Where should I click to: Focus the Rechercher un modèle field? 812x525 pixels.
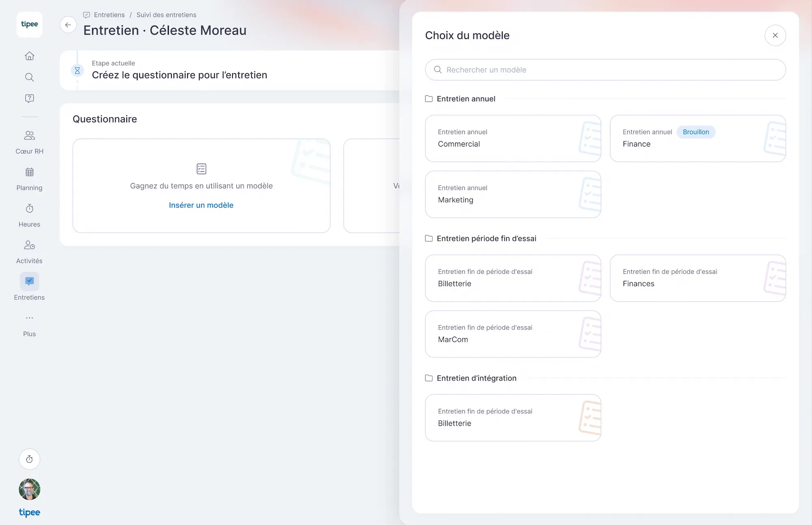pyautogui.click(x=605, y=70)
